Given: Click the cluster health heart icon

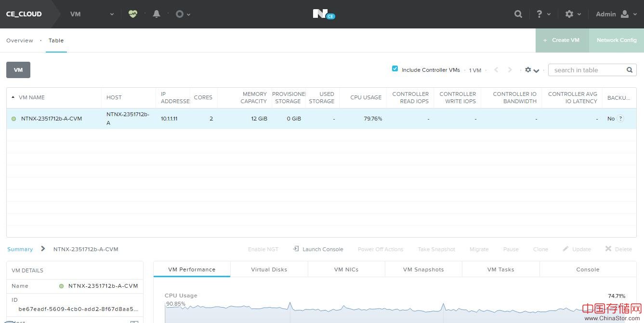Looking at the screenshot, I should point(133,14).
